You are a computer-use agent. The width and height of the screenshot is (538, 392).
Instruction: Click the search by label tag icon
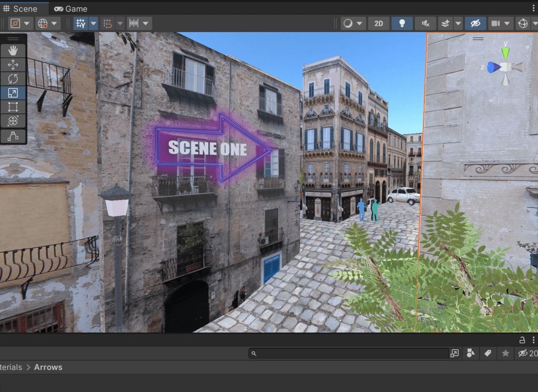pos(488,354)
